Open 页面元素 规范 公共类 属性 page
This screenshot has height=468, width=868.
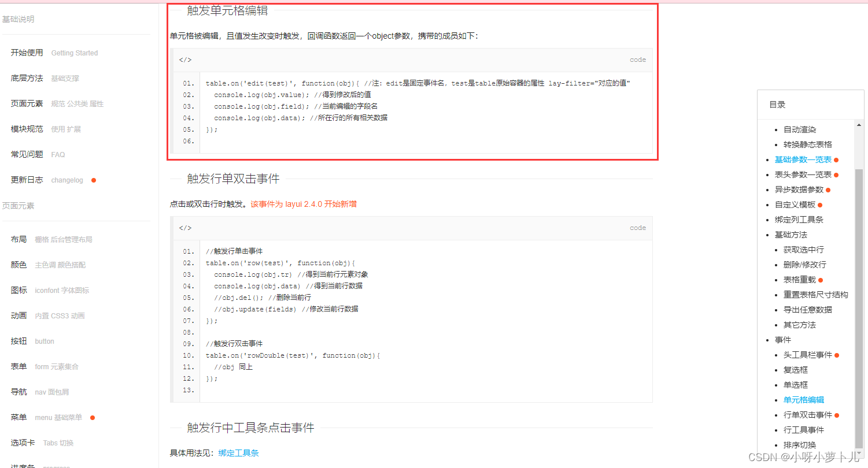click(57, 103)
